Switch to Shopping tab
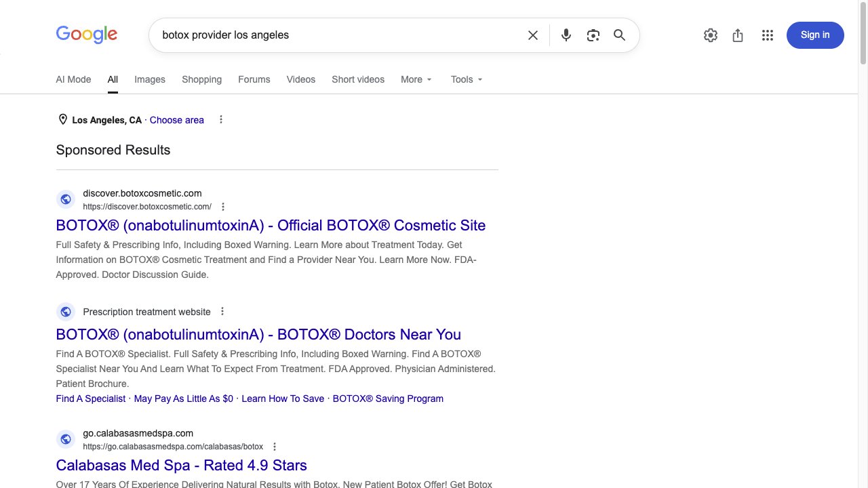This screenshot has height=488, width=868. [x=201, y=79]
